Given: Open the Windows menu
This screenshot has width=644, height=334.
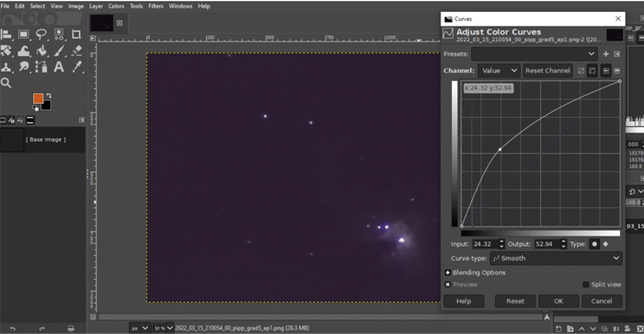Looking at the screenshot, I should coord(180,6).
